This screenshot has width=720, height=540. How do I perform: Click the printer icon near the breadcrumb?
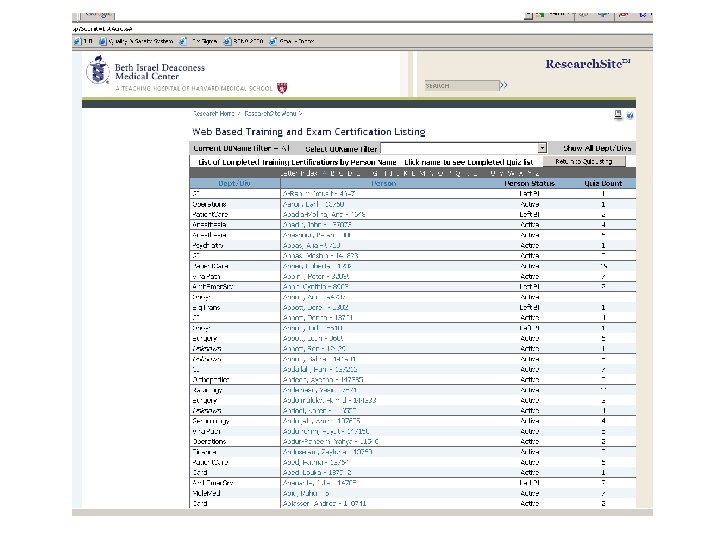pyautogui.click(x=618, y=115)
